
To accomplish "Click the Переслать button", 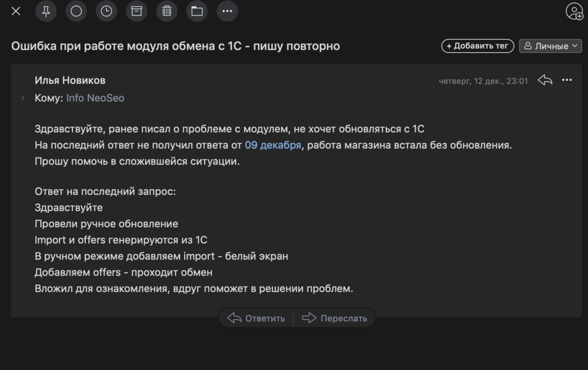I will (335, 318).
